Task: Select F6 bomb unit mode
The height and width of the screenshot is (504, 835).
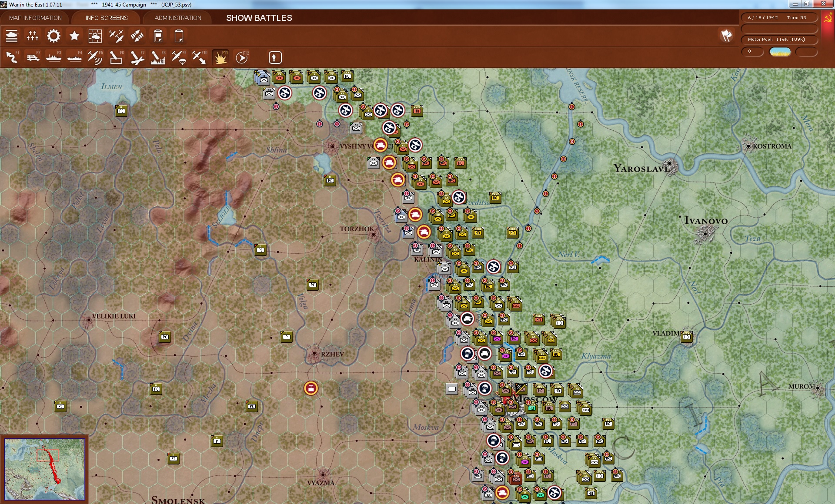Action: tap(116, 57)
